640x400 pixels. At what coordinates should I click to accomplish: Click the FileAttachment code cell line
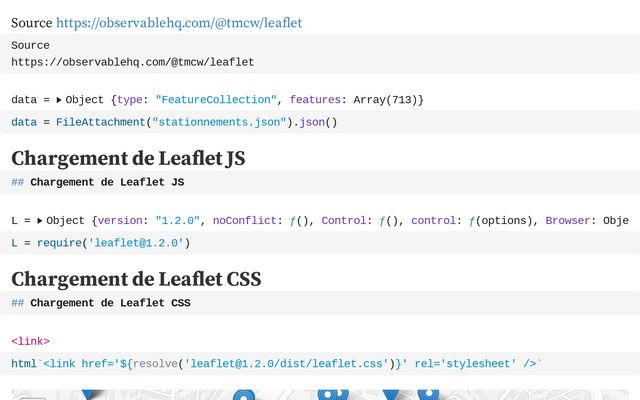pyautogui.click(x=174, y=122)
